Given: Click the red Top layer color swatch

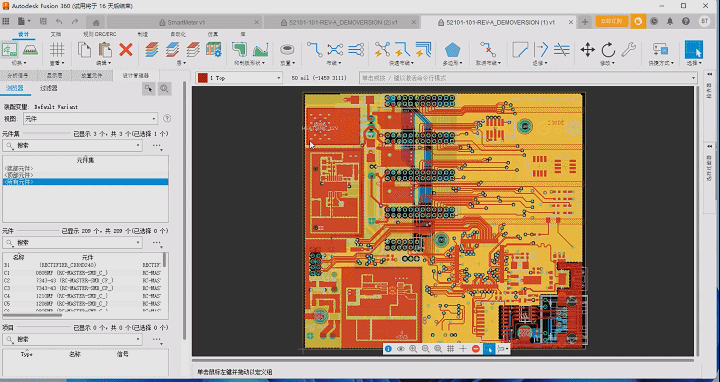Looking at the screenshot, I should (202, 78).
